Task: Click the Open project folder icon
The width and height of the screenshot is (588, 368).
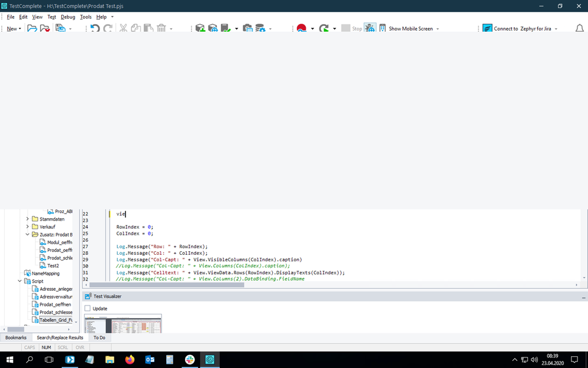Action: (32, 28)
